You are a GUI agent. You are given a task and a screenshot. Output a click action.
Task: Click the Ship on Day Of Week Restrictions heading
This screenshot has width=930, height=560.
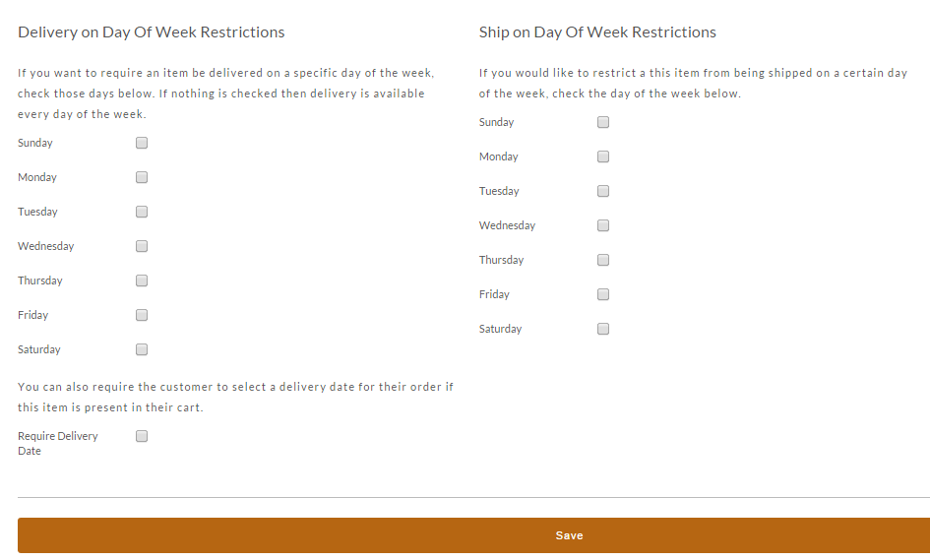point(597,32)
